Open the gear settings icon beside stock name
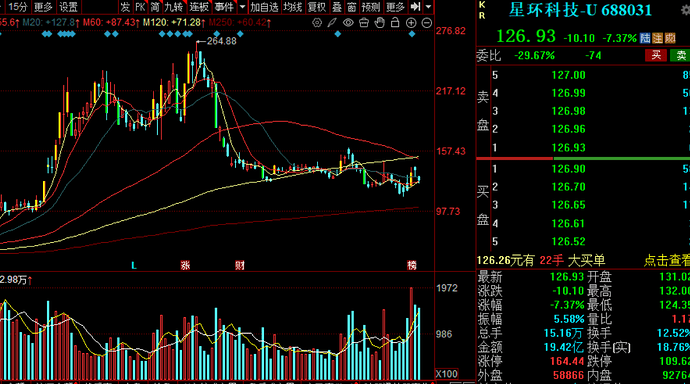Screen dimensions: 690x384 [x=686, y=10]
